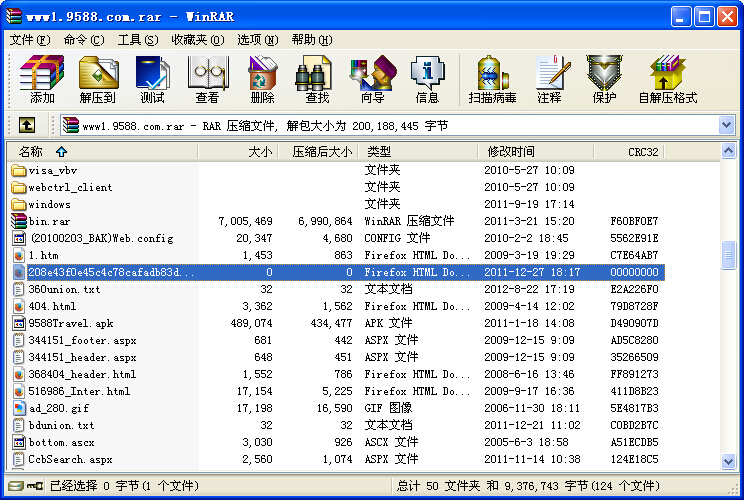
Task: Open the Commands (命令) menu
Action: tap(84, 40)
